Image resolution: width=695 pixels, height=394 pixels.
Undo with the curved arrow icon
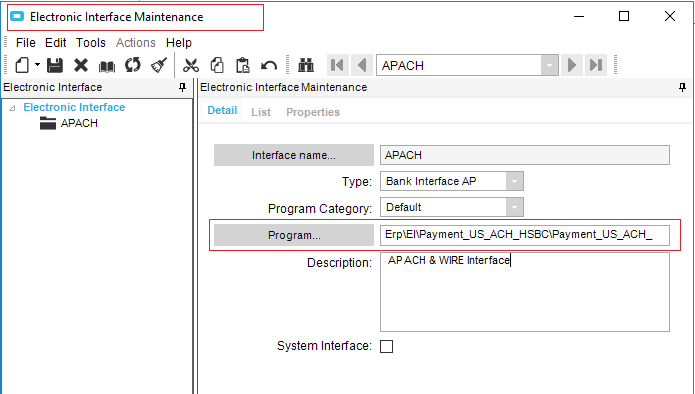coord(269,66)
